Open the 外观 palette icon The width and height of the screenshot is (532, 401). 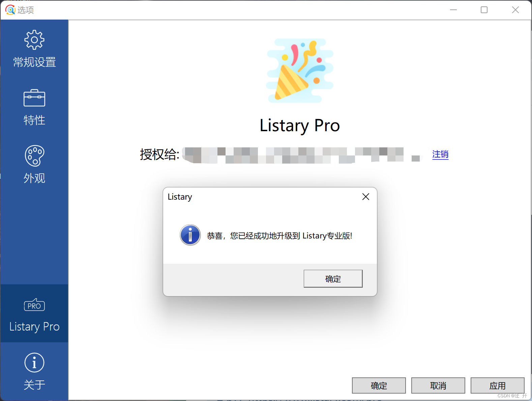click(x=34, y=156)
